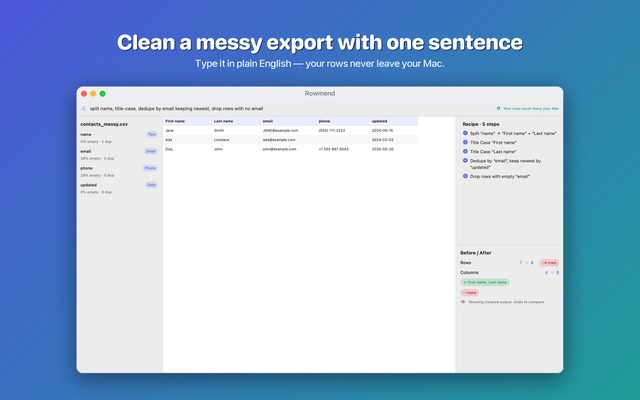Click the contacts_messy.csv file name
Image resolution: width=640 pixels, height=400 pixels.
coord(104,124)
